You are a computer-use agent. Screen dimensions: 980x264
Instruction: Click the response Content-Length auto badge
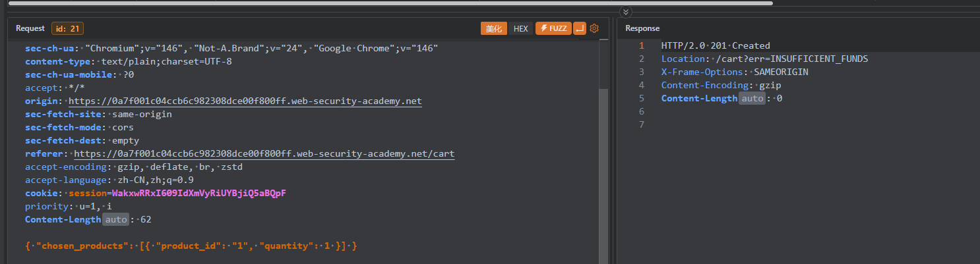coord(751,99)
